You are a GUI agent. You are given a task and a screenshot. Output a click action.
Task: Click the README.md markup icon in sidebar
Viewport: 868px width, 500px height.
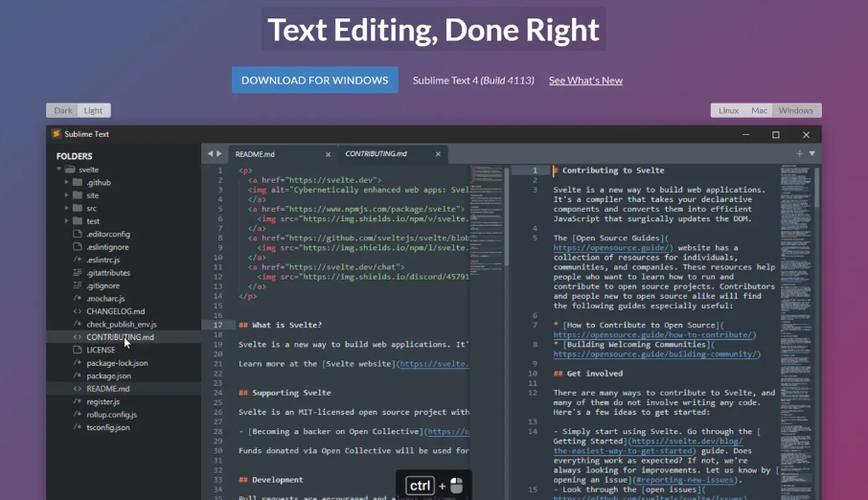(78, 388)
